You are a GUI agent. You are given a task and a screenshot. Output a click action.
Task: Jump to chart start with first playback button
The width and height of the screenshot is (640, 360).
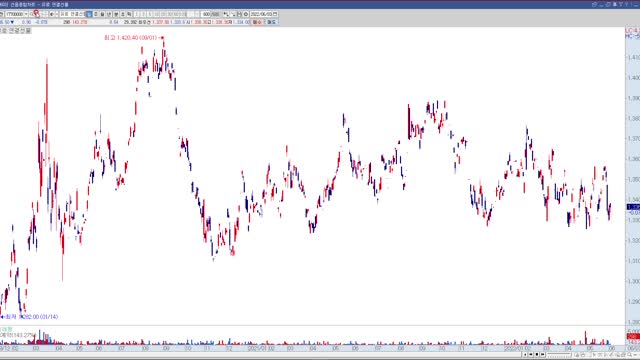[x=525, y=354]
